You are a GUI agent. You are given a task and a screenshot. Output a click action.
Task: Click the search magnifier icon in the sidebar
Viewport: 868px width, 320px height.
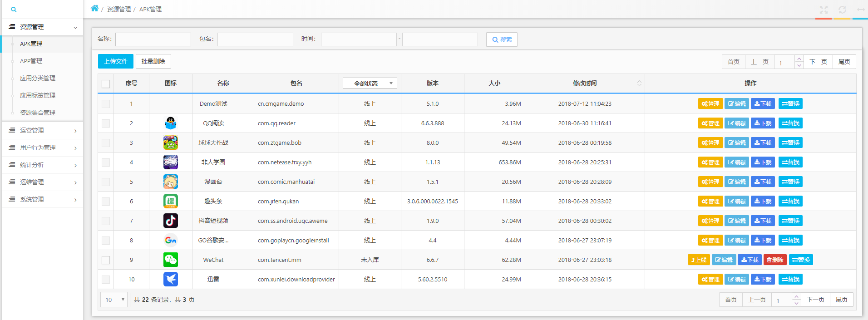(14, 10)
